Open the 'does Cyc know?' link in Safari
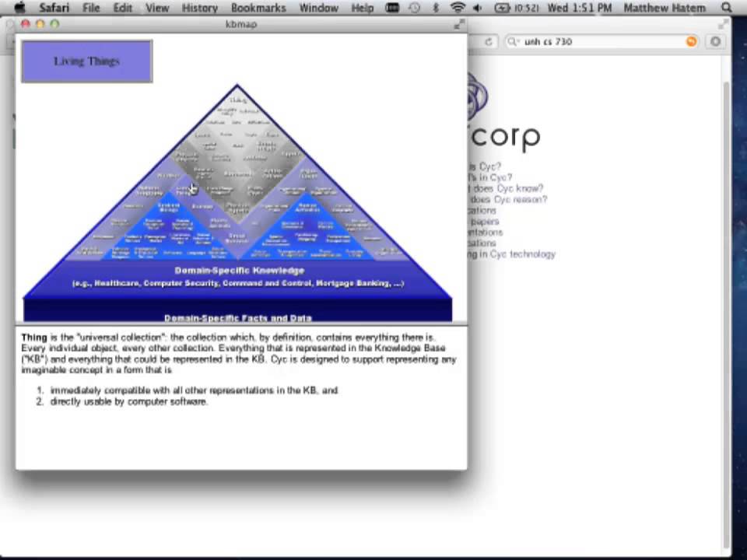The height and width of the screenshot is (560, 747). pyautogui.click(x=508, y=188)
